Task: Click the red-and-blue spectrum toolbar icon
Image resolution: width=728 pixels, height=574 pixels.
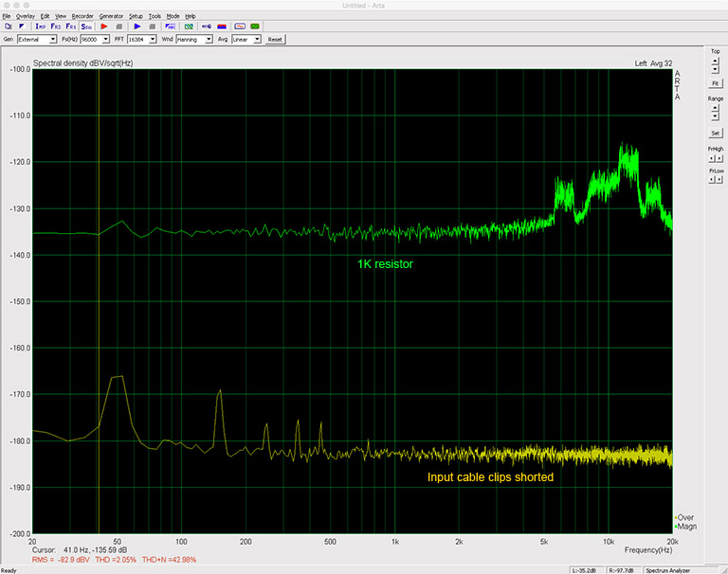Action: pyautogui.click(x=222, y=27)
